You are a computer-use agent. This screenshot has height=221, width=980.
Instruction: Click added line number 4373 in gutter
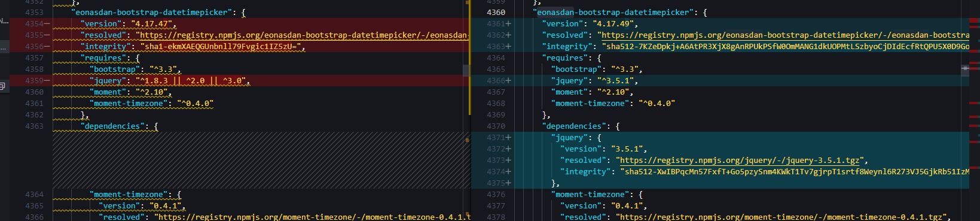[x=496, y=160]
